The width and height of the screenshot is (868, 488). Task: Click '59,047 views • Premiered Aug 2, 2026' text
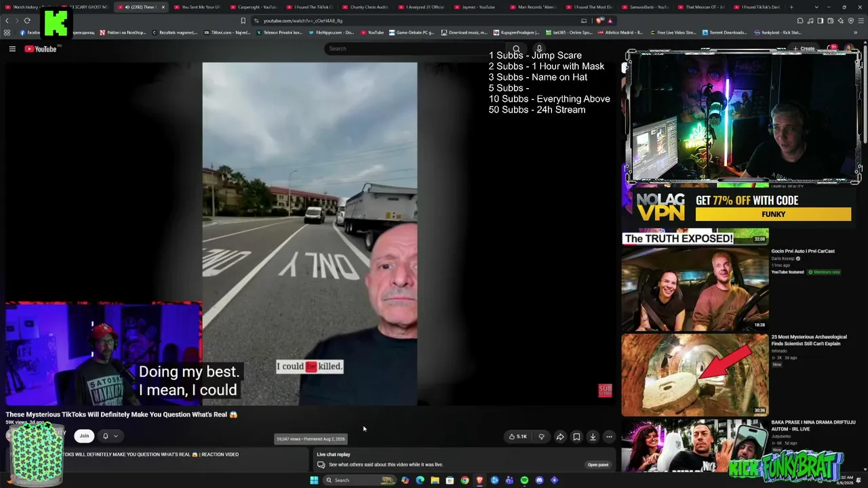coord(311,439)
